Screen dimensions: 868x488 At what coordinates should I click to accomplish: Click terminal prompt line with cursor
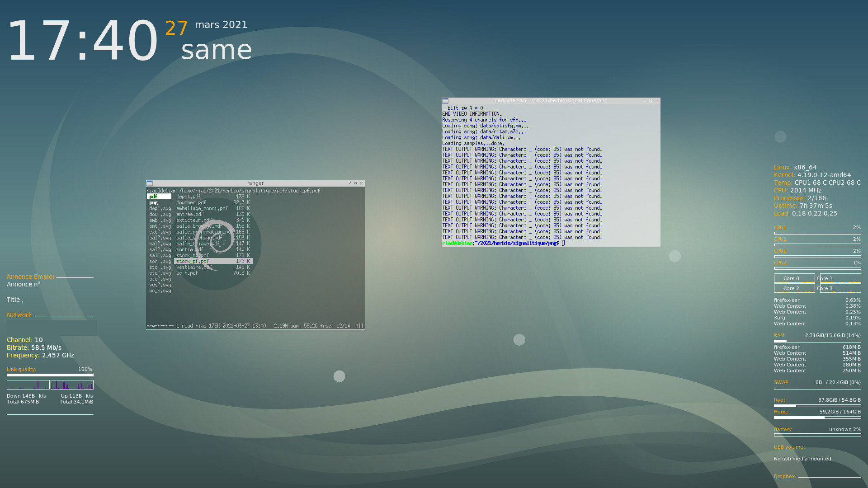tap(504, 243)
